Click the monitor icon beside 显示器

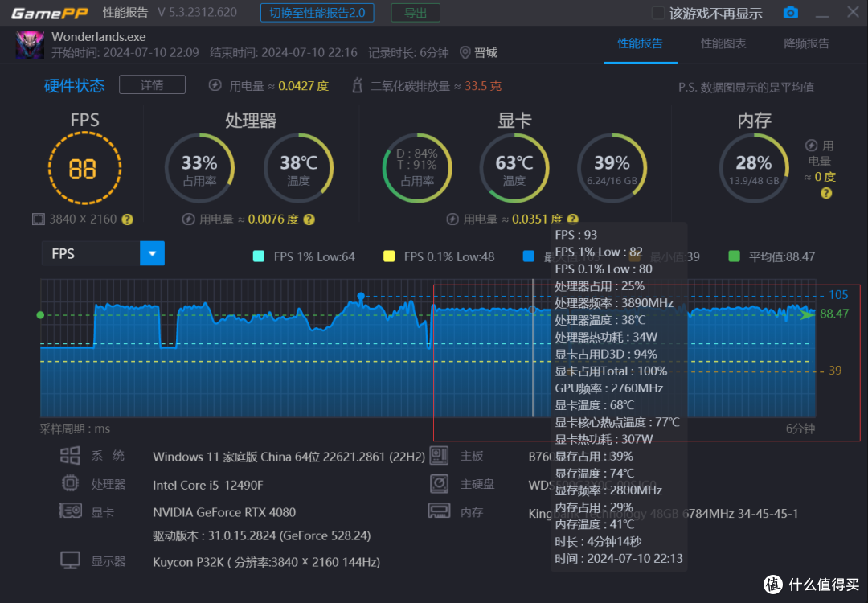70,560
